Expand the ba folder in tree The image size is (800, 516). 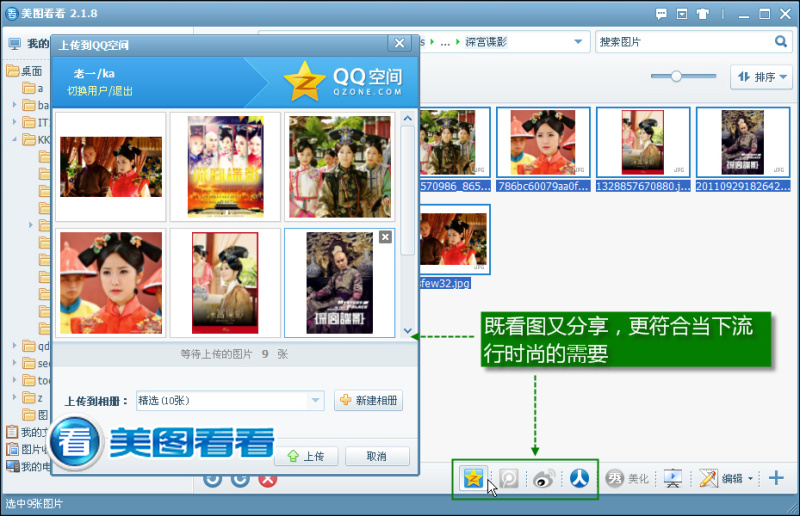[14, 105]
